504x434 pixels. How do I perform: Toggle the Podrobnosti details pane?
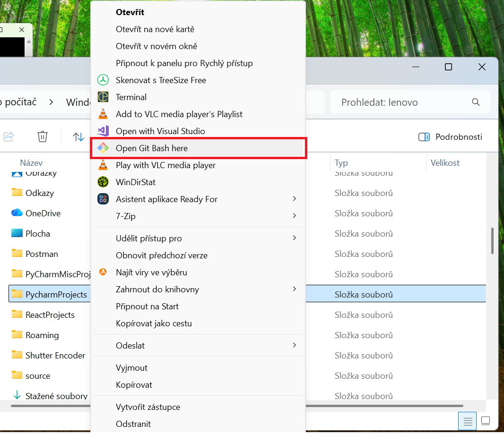click(451, 137)
